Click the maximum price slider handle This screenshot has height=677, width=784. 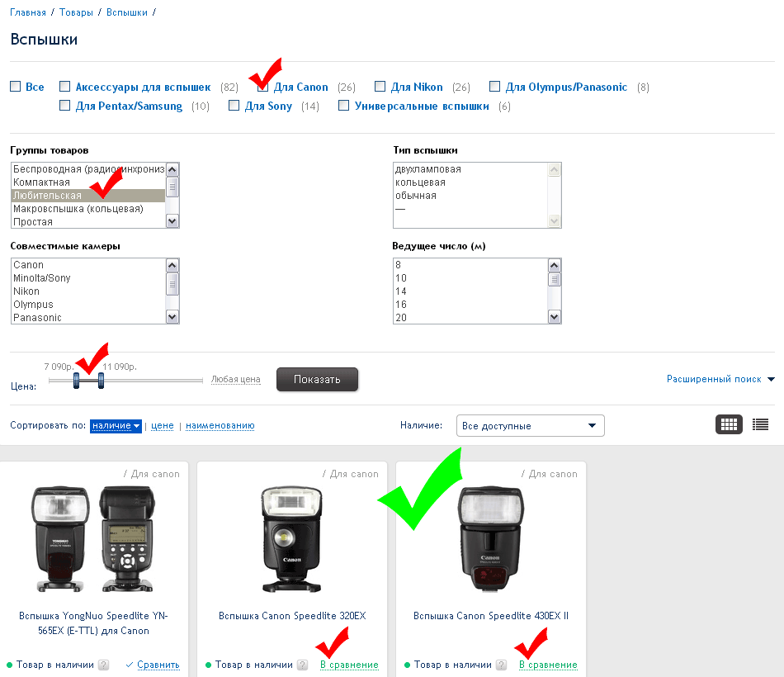(x=101, y=381)
